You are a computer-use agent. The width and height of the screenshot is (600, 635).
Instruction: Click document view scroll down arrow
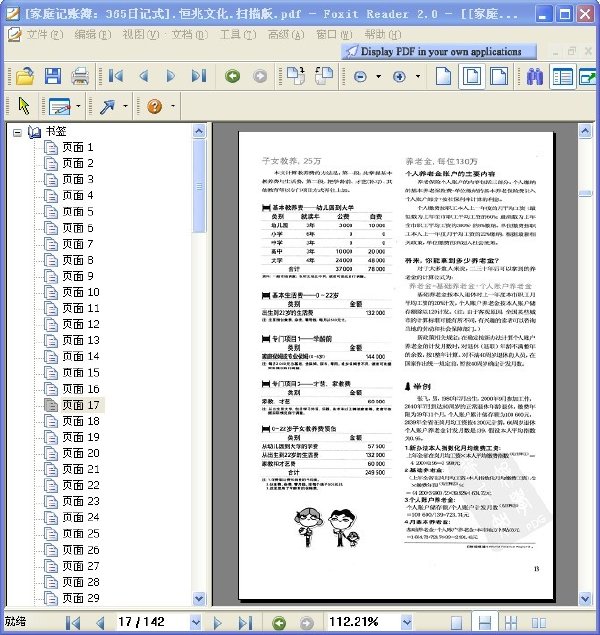(x=585, y=598)
